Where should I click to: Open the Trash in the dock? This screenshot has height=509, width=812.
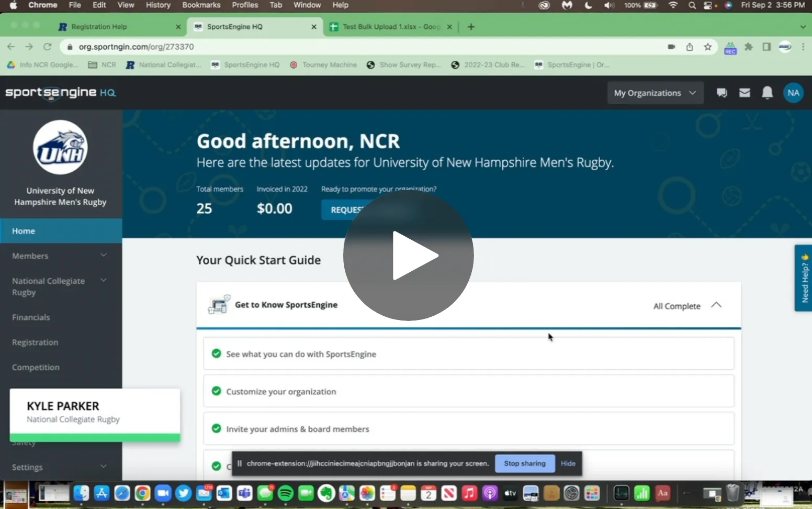(732, 493)
